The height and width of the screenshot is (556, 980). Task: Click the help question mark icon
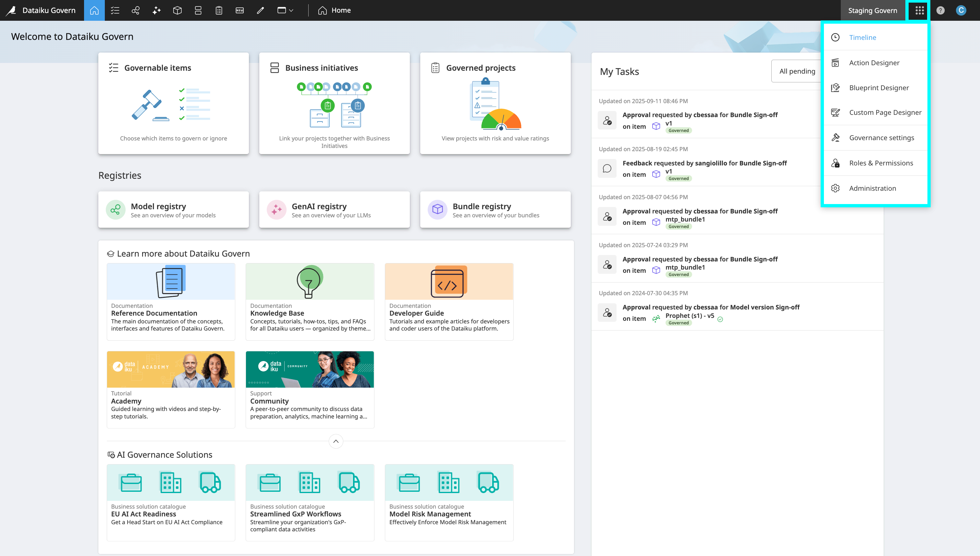point(940,10)
